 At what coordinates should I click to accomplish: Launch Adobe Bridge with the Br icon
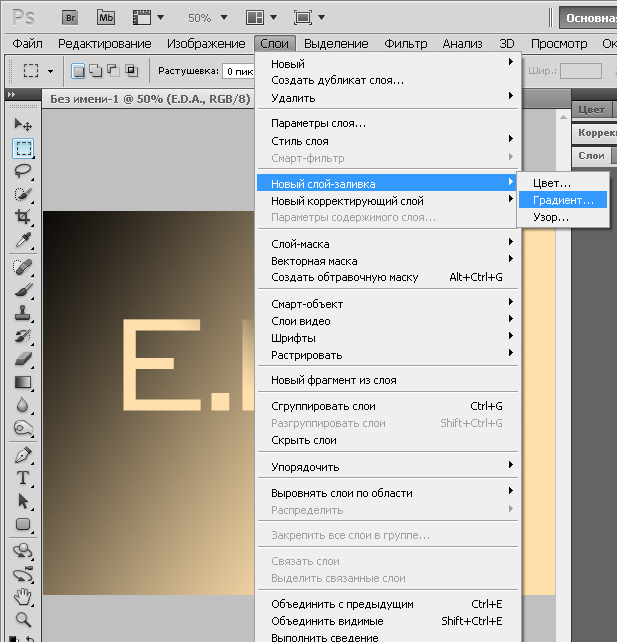point(70,18)
